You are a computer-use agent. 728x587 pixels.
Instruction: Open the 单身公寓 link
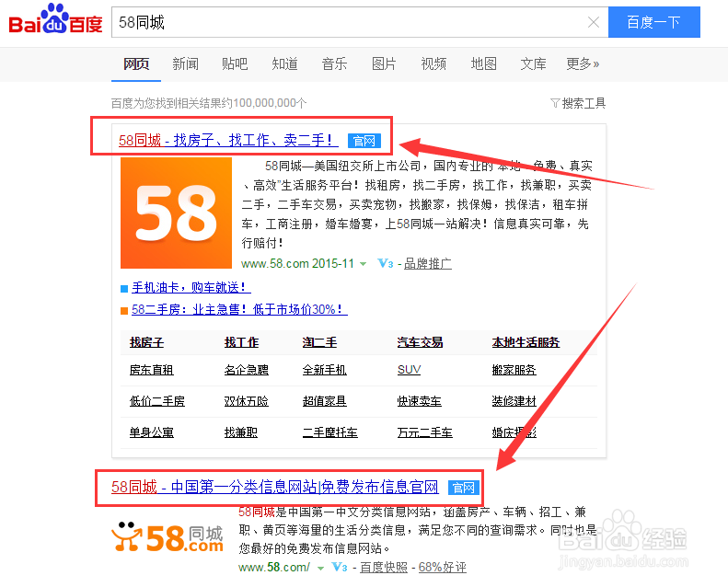(x=151, y=432)
